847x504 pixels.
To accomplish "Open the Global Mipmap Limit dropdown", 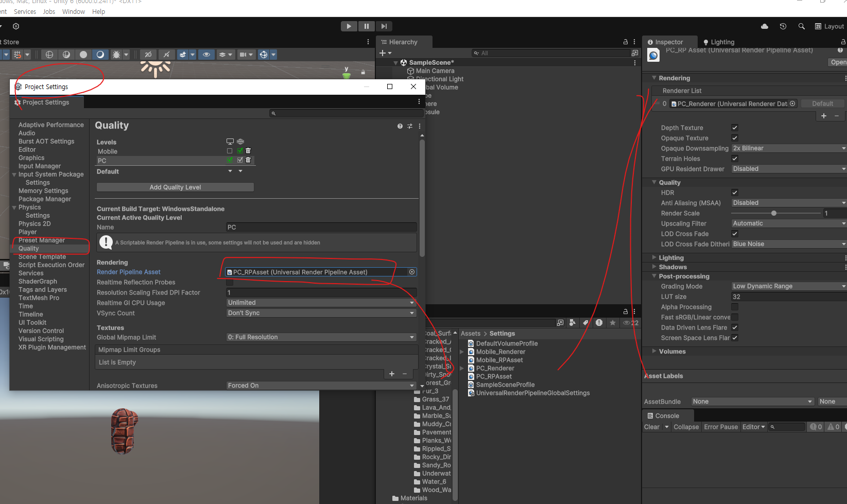I will [321, 337].
